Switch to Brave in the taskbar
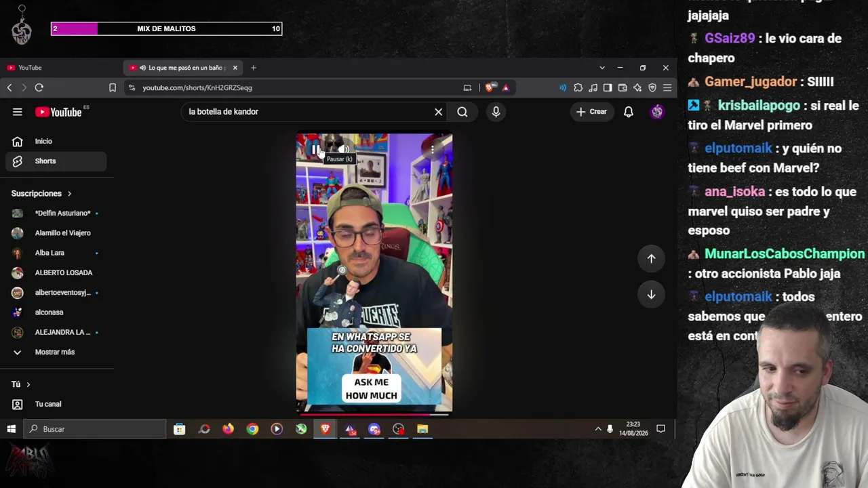 click(325, 429)
